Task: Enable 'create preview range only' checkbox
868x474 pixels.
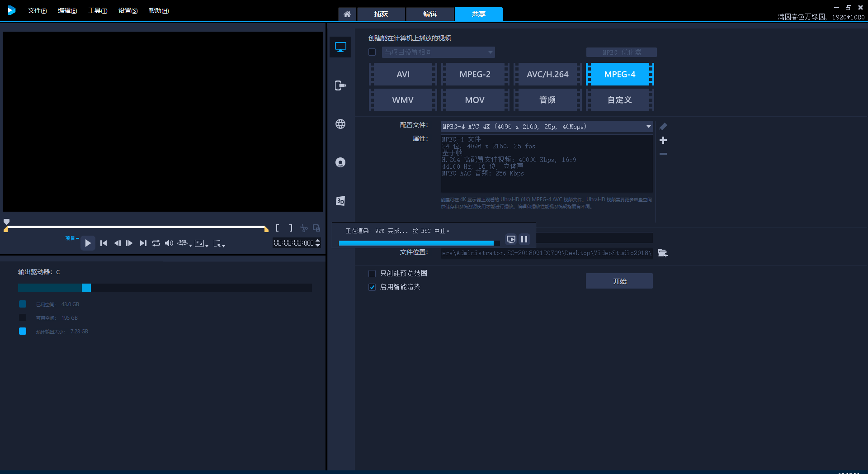Action: point(372,274)
